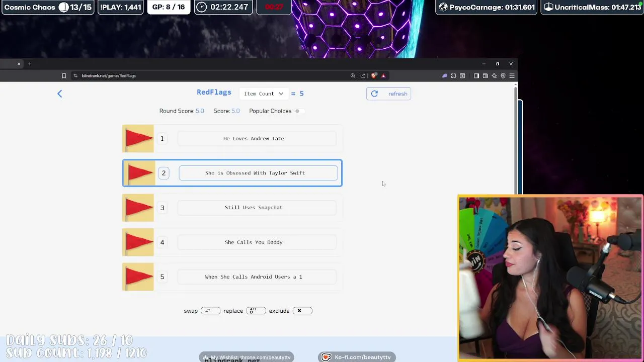Click the UncriticalMass record time
The height and width of the screenshot is (362, 644).
tap(592, 7)
